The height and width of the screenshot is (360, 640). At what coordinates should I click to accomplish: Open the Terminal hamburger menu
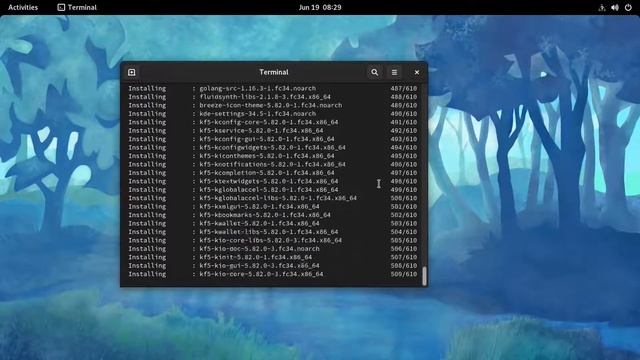point(394,72)
